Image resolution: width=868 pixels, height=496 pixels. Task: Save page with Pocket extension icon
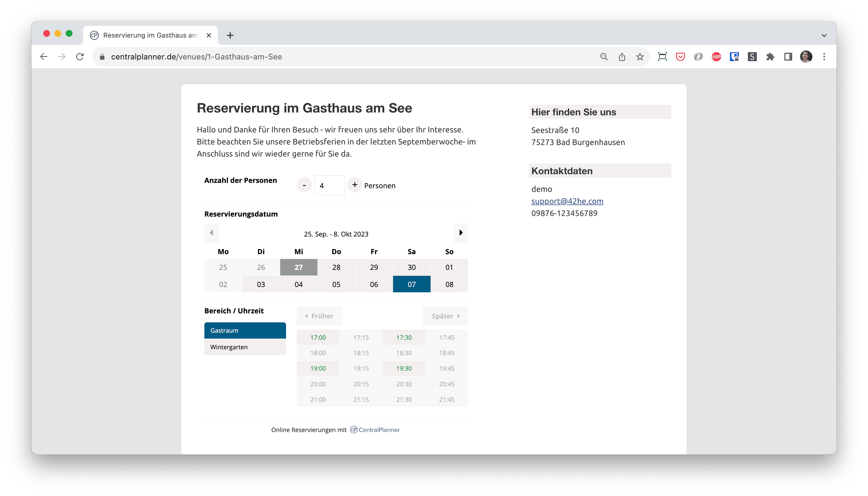coord(680,57)
